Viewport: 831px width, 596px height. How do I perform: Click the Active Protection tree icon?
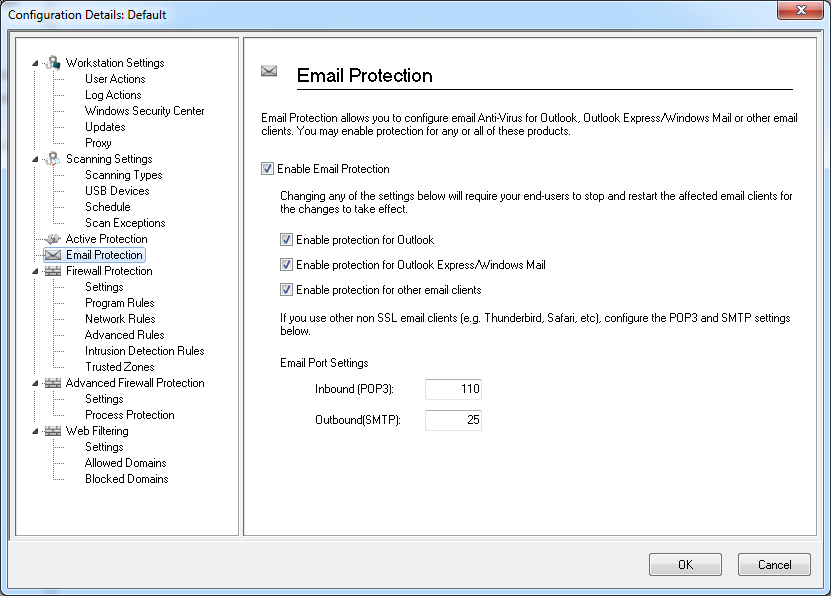(53, 239)
